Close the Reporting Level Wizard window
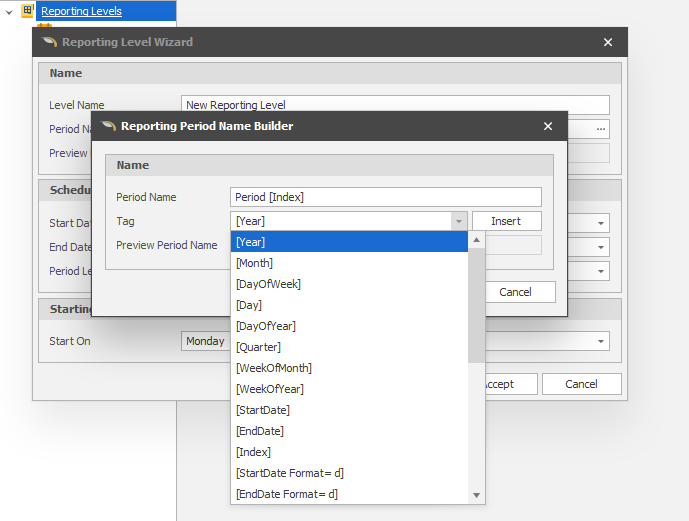This screenshot has width=689, height=521. click(608, 42)
